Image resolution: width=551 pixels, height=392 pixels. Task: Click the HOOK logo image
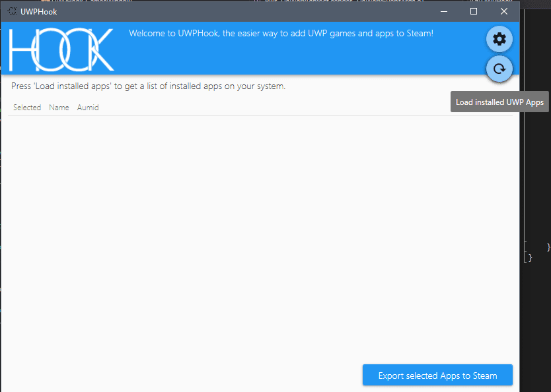click(x=61, y=49)
